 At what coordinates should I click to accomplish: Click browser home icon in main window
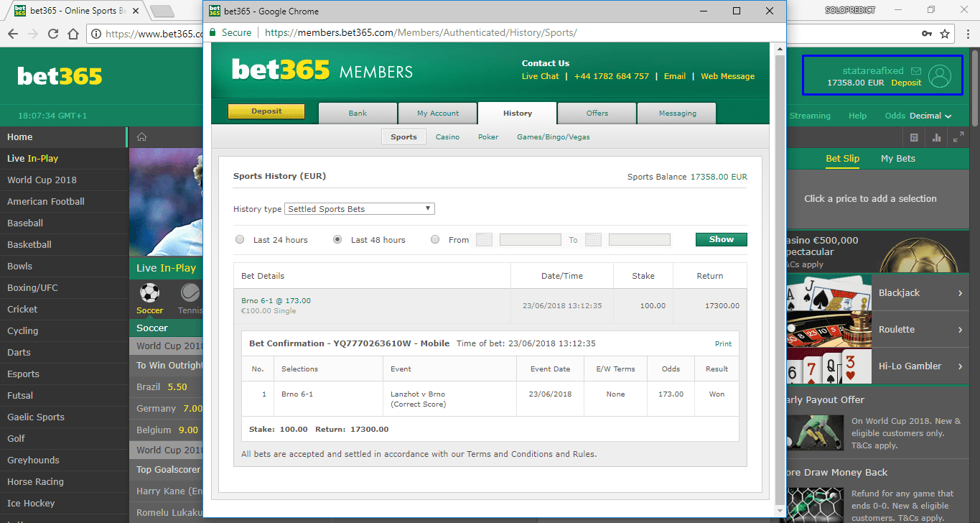73,34
